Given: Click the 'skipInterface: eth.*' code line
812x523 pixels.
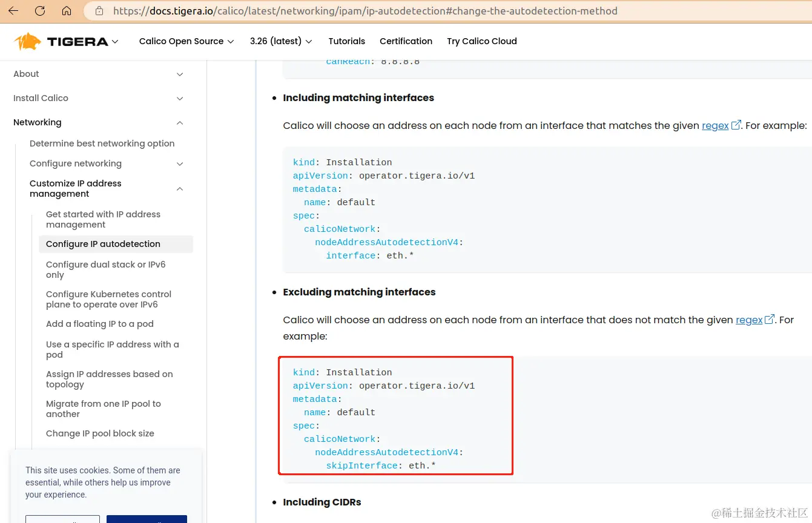Looking at the screenshot, I should (x=381, y=465).
